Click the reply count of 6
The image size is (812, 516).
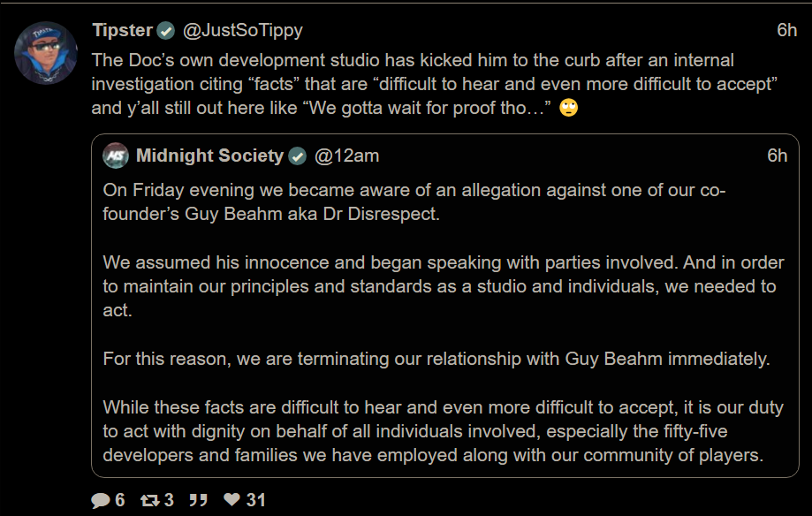pos(120,500)
